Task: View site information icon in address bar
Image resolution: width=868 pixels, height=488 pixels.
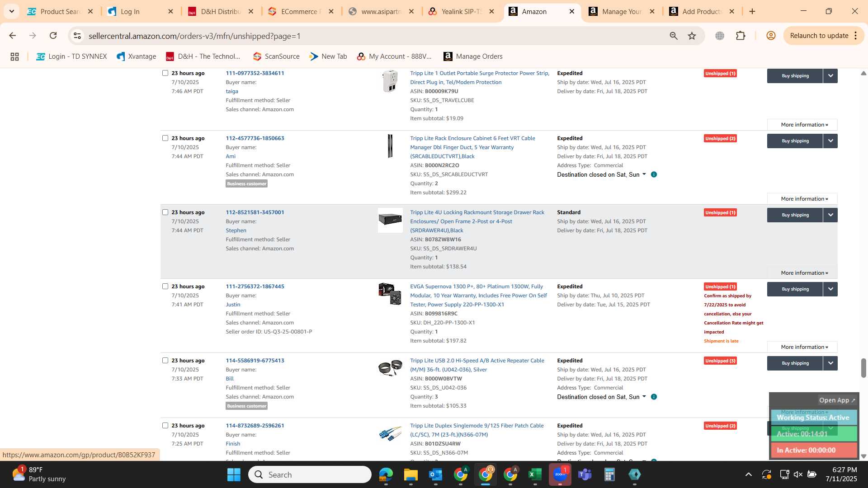Action: [77, 36]
